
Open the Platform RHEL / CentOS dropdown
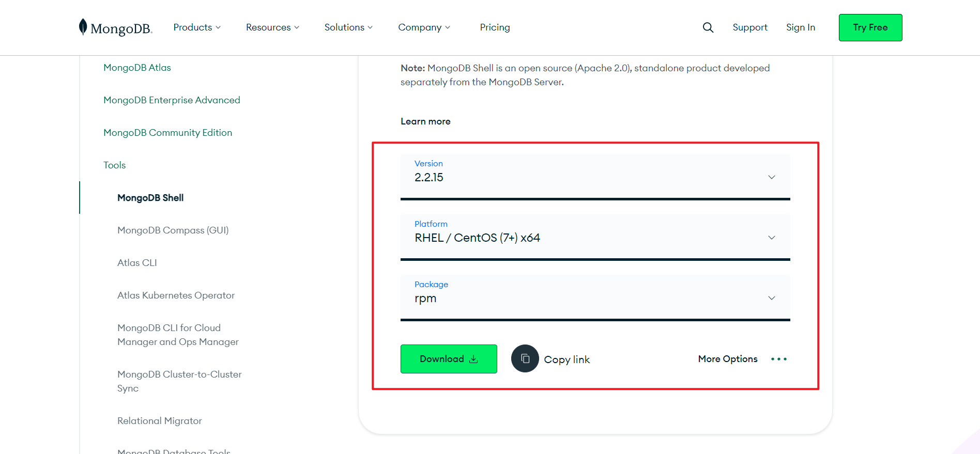(595, 237)
